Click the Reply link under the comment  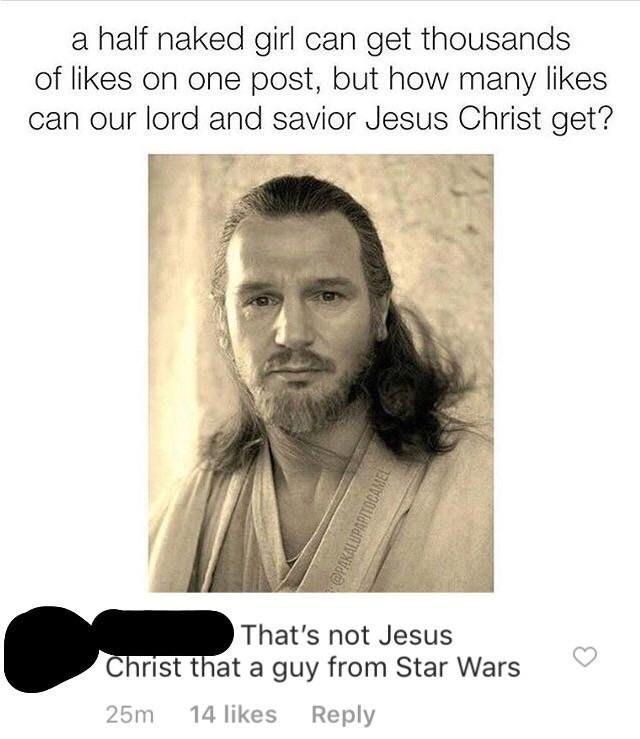point(343,715)
